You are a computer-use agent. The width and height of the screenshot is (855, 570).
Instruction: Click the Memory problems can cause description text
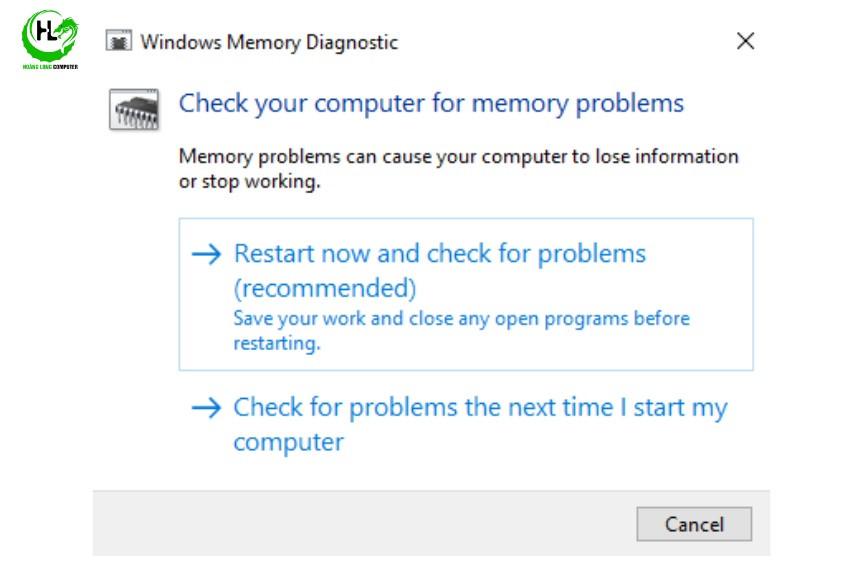[x=459, y=169]
